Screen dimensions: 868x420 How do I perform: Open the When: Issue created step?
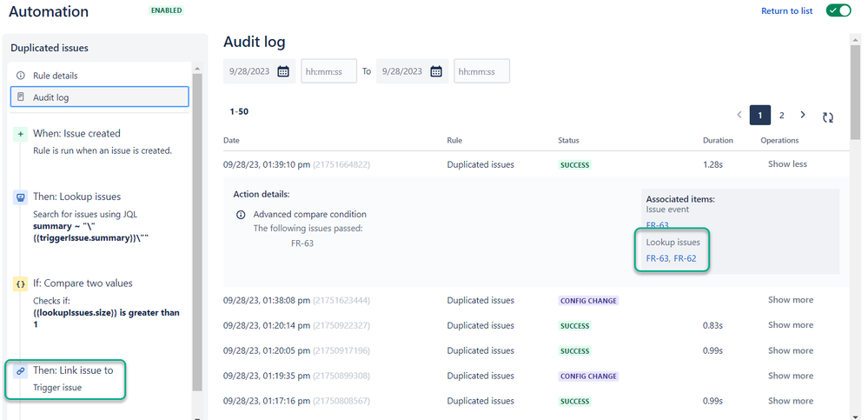tap(76, 134)
